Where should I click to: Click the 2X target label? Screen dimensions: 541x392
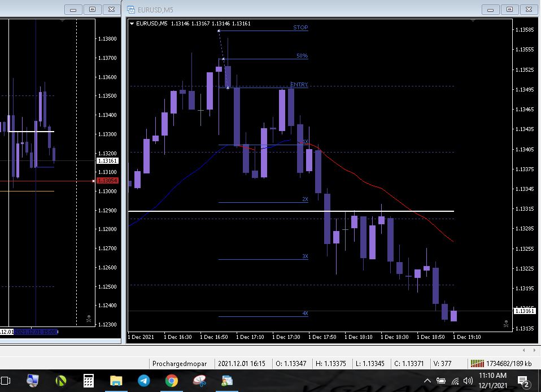pos(305,199)
